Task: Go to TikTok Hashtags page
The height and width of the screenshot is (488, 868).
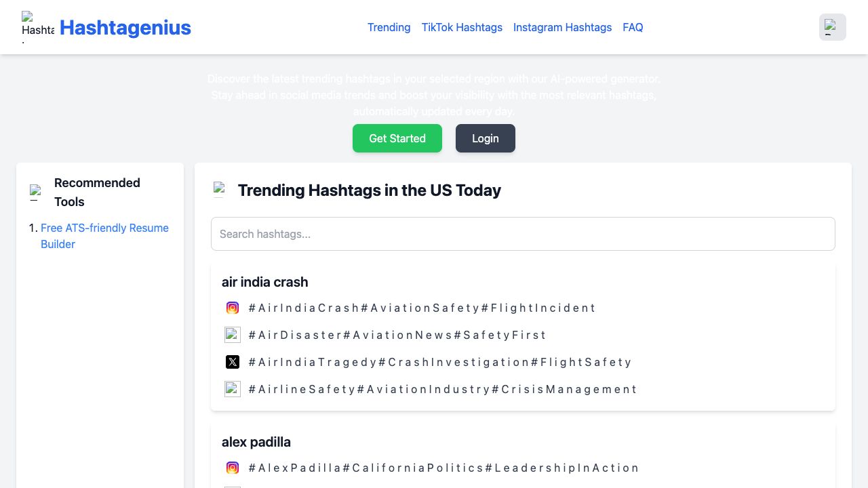Action: [x=462, y=27]
